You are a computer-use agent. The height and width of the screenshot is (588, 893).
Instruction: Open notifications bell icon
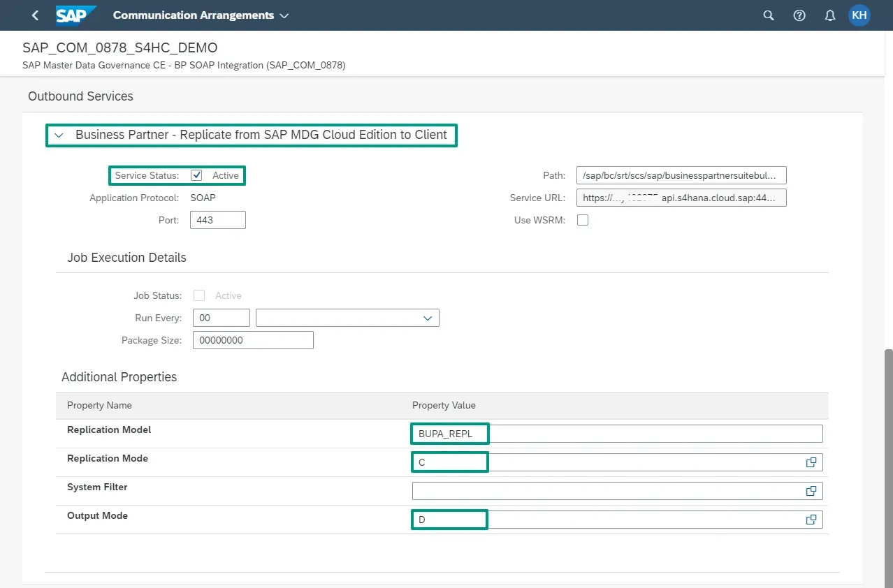point(830,15)
